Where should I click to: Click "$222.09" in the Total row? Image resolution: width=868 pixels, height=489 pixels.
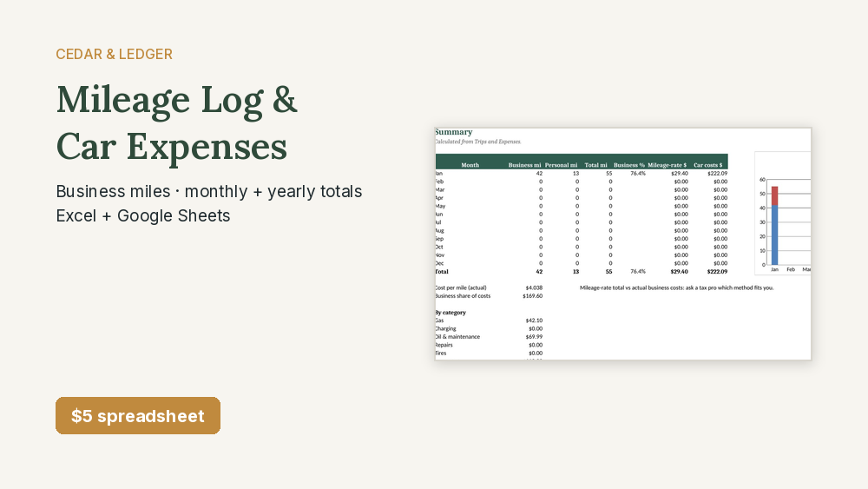pyautogui.click(x=717, y=271)
